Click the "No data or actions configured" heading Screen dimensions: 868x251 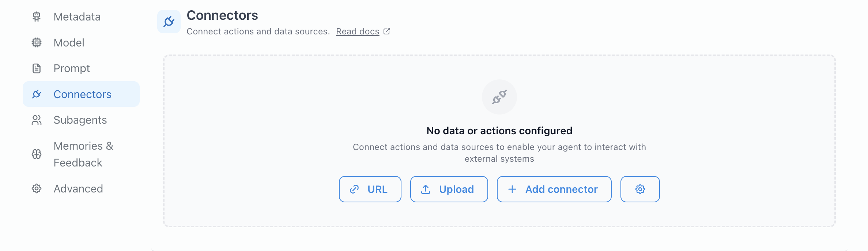point(499,131)
